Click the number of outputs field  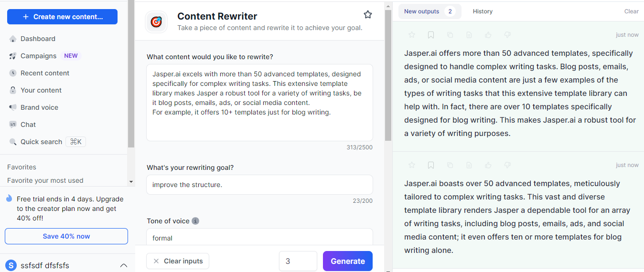tap(298, 261)
